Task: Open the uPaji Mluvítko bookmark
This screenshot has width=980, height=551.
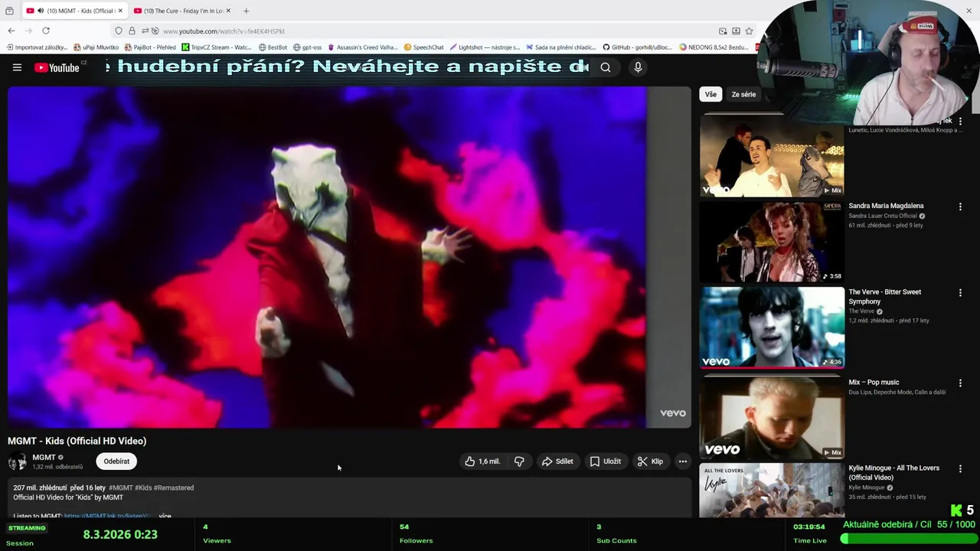Action: [96, 47]
